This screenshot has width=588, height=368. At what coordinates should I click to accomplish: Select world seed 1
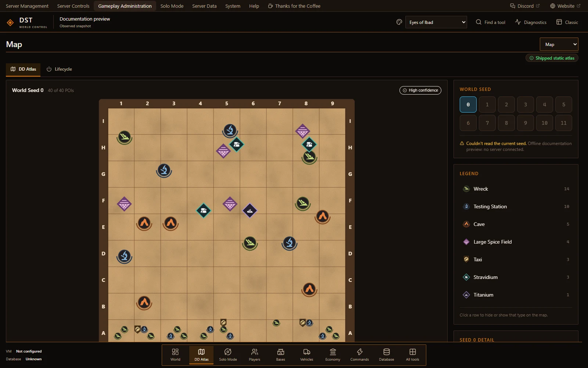pos(487,105)
